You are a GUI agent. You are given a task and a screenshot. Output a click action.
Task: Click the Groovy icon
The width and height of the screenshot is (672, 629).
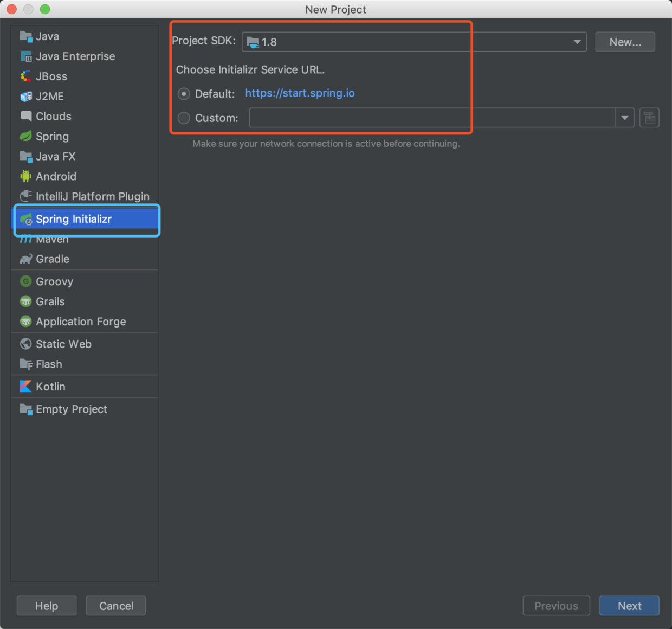point(25,281)
